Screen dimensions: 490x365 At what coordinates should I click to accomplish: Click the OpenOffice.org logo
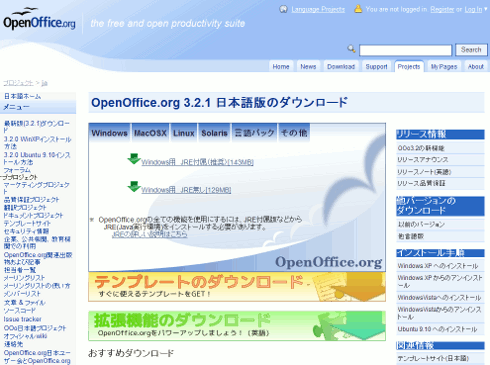39,20
